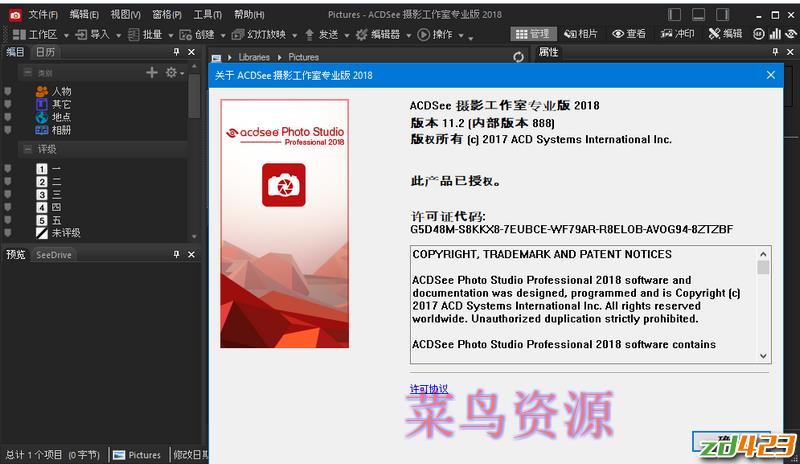Screen dimensions: 800x464
Task: Open the 编辑(E) menu
Action: point(84,15)
